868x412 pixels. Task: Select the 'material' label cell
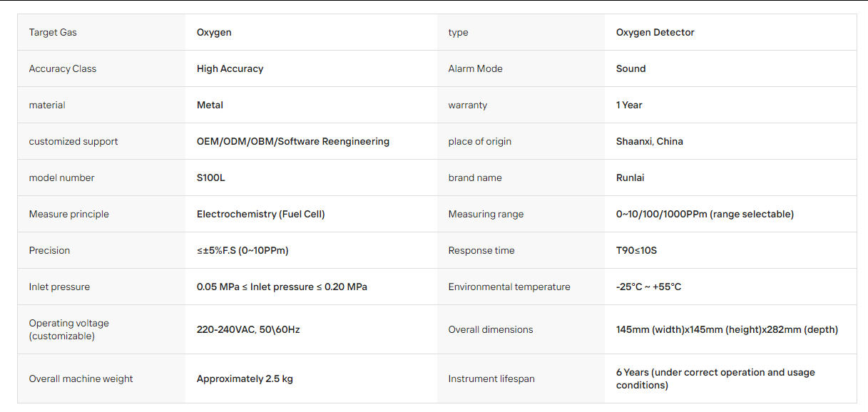click(101, 105)
